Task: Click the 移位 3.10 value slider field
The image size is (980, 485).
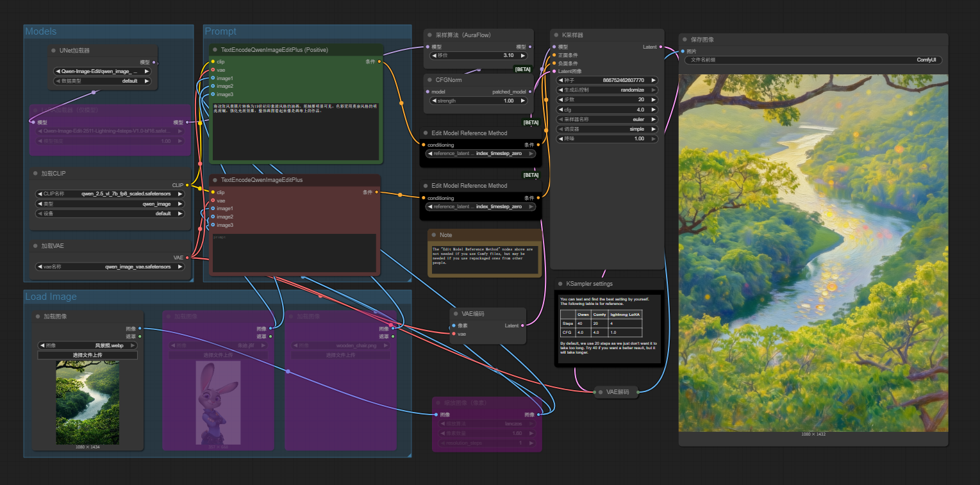Action: 478,56
